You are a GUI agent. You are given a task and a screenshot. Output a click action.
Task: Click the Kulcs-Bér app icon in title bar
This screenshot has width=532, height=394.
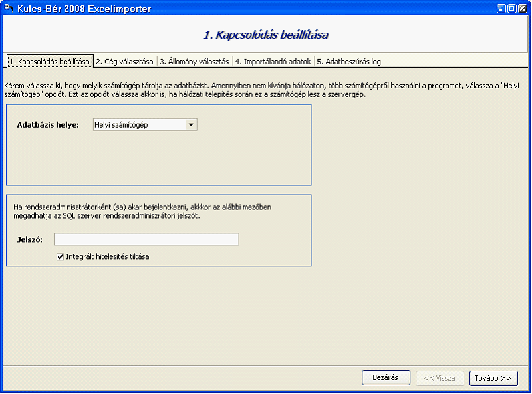(8, 8)
